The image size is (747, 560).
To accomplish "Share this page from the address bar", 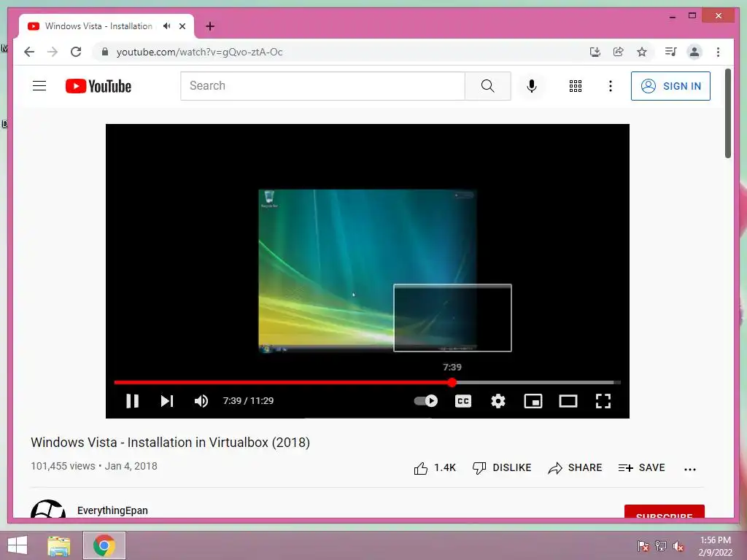I will [x=619, y=52].
